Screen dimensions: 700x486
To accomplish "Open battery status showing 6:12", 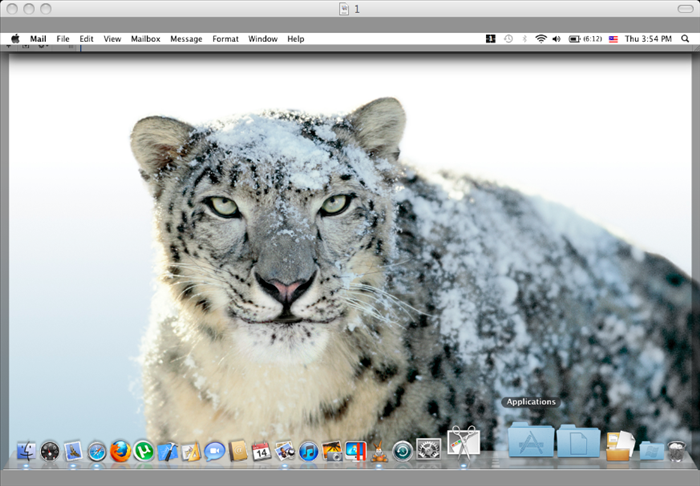I will tap(585, 39).
